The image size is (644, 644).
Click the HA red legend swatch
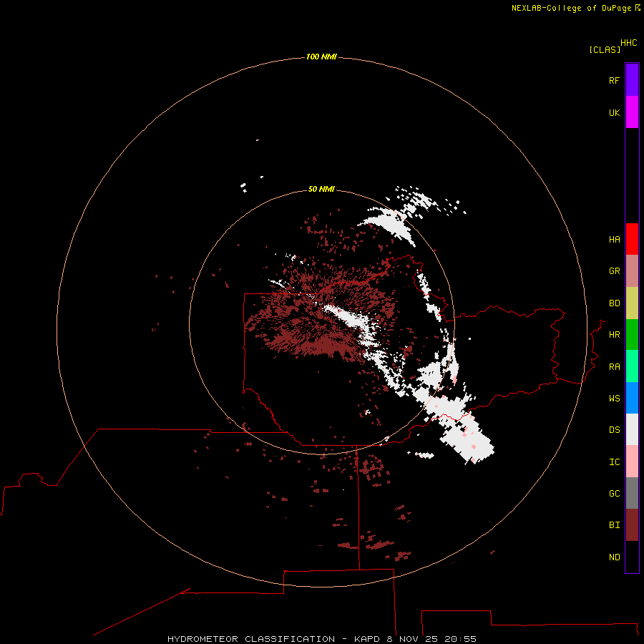tap(632, 239)
